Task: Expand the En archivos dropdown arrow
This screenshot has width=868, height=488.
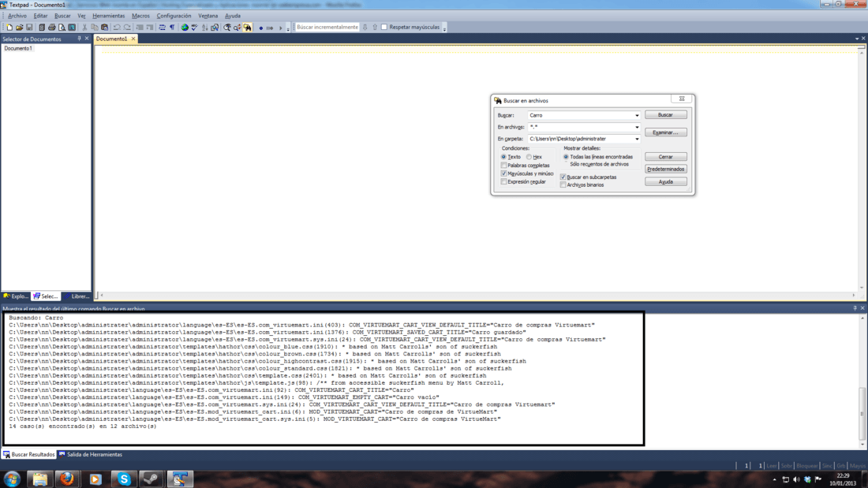Action: [637, 127]
